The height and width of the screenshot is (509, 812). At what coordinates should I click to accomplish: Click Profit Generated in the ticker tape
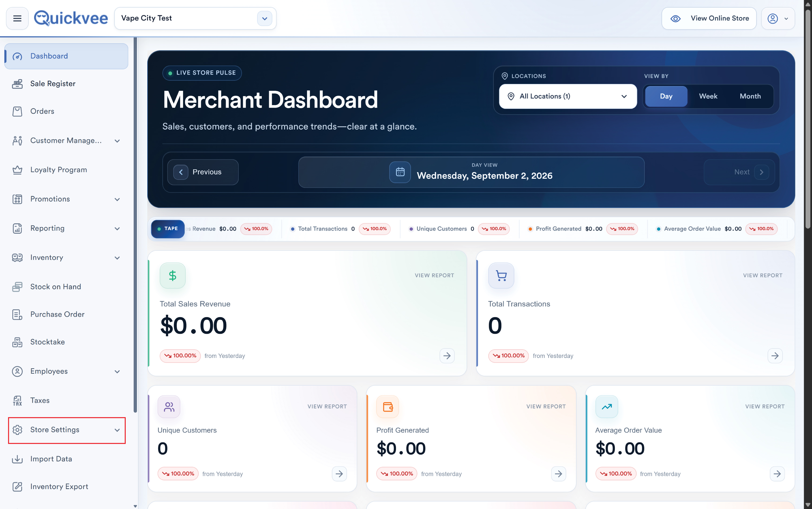559,229
